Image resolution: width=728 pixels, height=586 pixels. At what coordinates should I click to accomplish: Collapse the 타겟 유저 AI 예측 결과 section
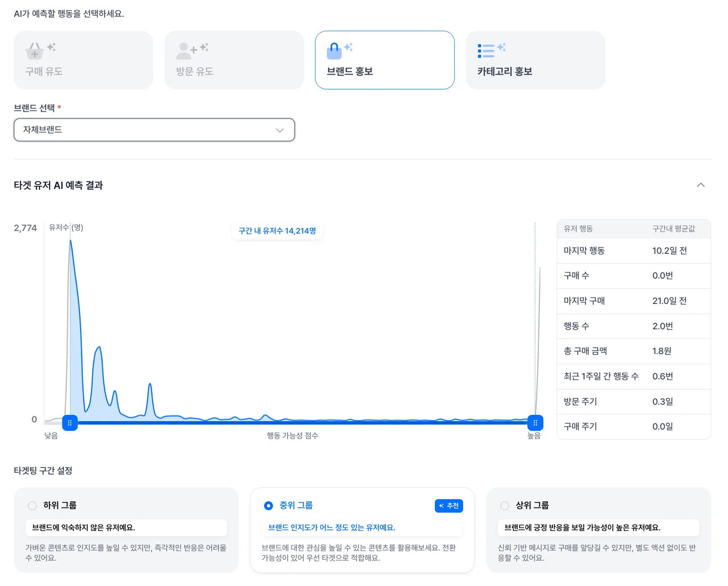pos(701,185)
